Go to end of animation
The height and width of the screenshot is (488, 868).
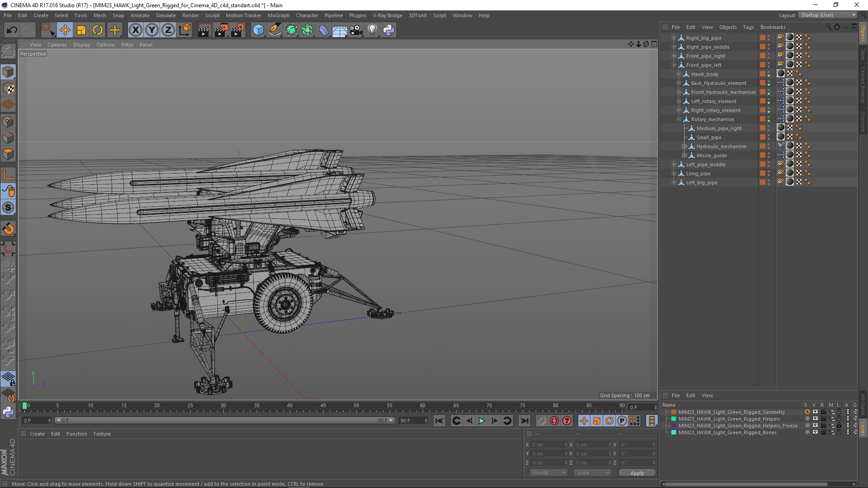(x=524, y=421)
